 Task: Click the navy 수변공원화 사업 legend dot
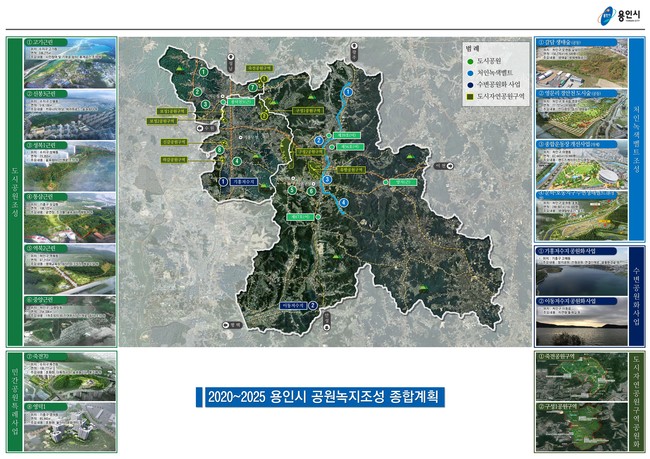470,84
